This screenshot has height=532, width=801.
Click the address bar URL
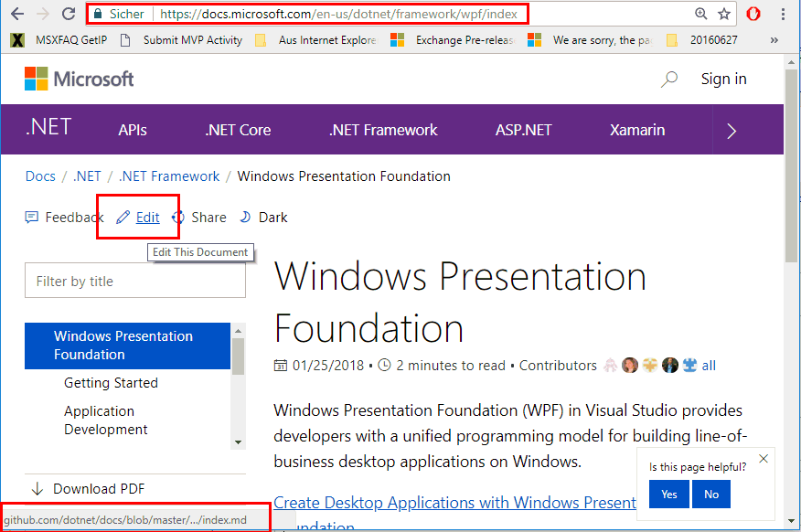338,14
